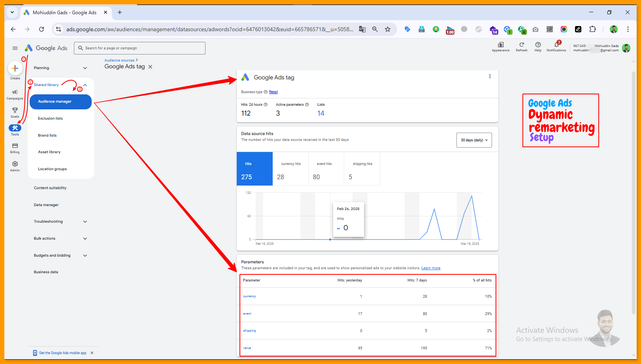Open the browser extensions puzzle icon

pos(592,29)
